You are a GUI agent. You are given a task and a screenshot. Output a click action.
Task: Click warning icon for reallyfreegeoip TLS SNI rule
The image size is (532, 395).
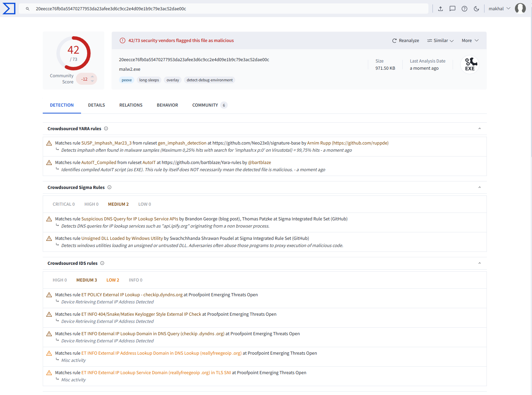[49, 373]
